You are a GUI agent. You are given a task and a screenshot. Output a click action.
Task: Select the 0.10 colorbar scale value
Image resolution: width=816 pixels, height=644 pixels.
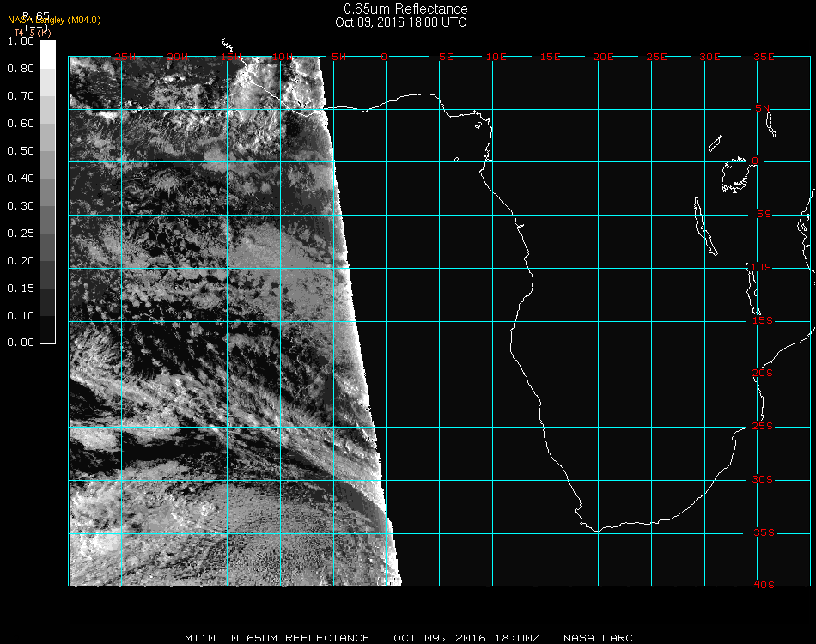[21, 316]
